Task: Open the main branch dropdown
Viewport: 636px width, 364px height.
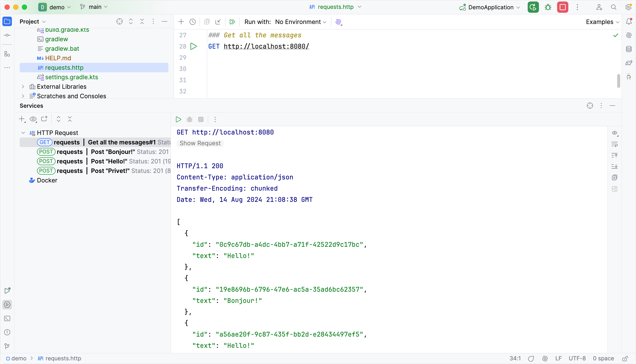Action: pyautogui.click(x=94, y=7)
